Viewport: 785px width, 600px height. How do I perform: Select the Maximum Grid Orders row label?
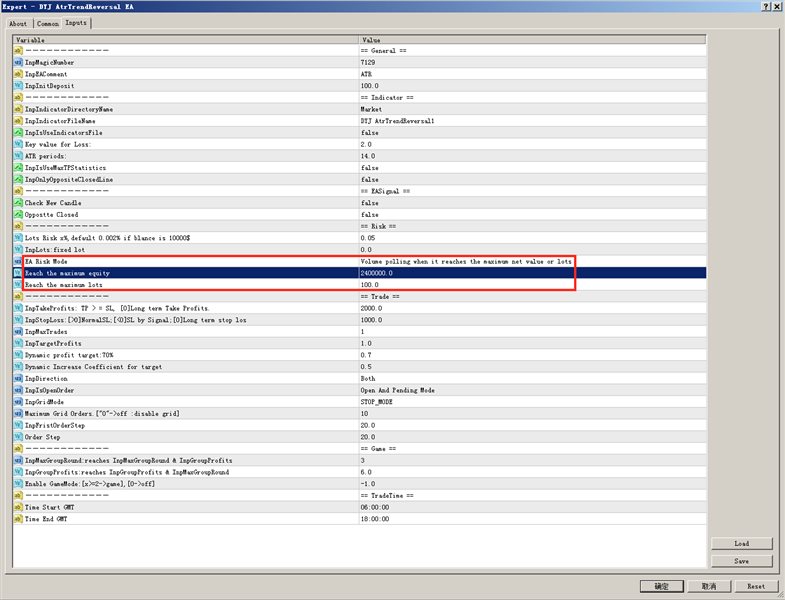102,414
